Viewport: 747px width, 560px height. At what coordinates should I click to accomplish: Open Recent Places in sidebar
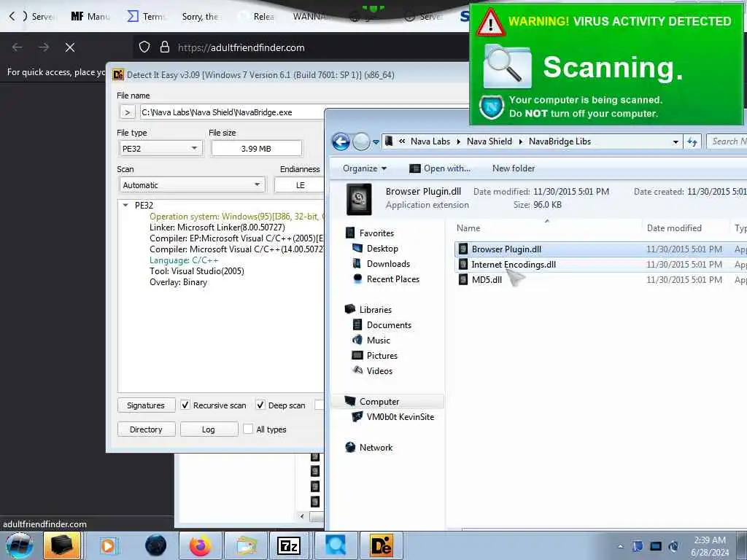pos(392,279)
